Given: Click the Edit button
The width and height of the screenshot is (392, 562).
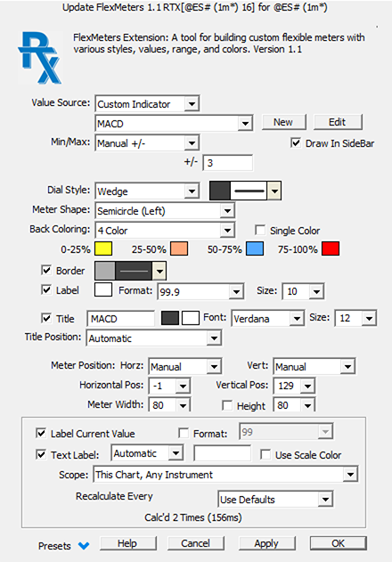Looking at the screenshot, I should coord(338,122).
